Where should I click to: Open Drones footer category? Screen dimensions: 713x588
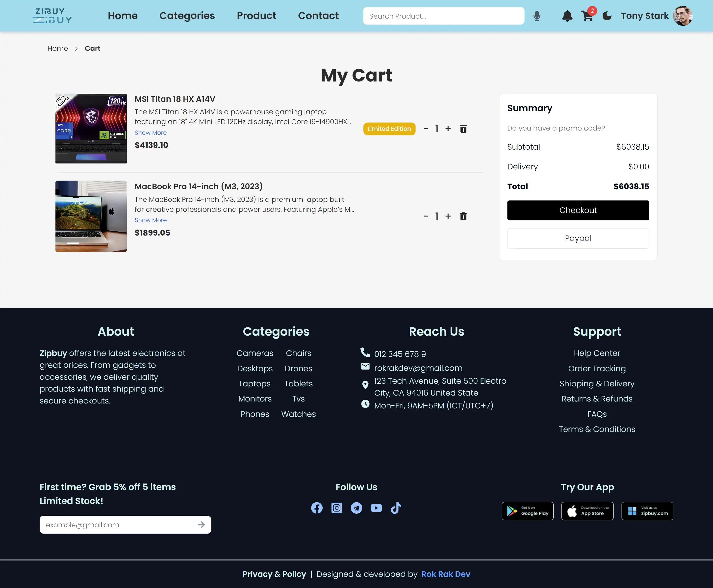(x=298, y=368)
